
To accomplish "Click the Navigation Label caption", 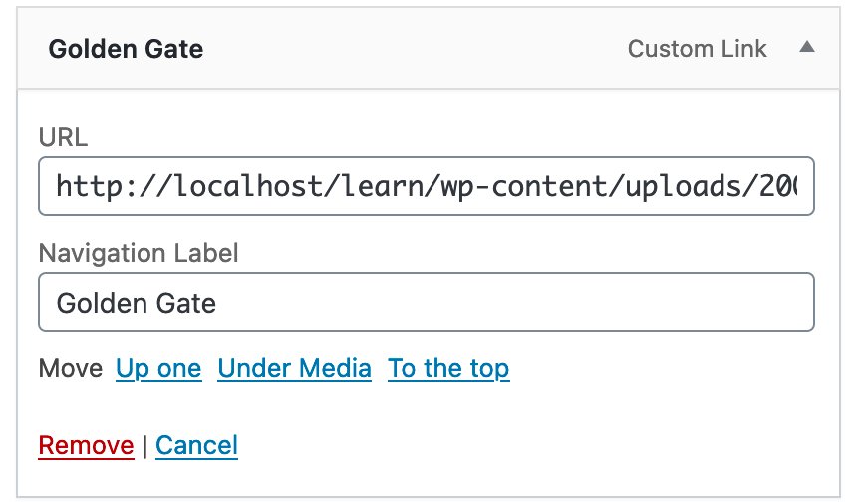I will [x=139, y=253].
